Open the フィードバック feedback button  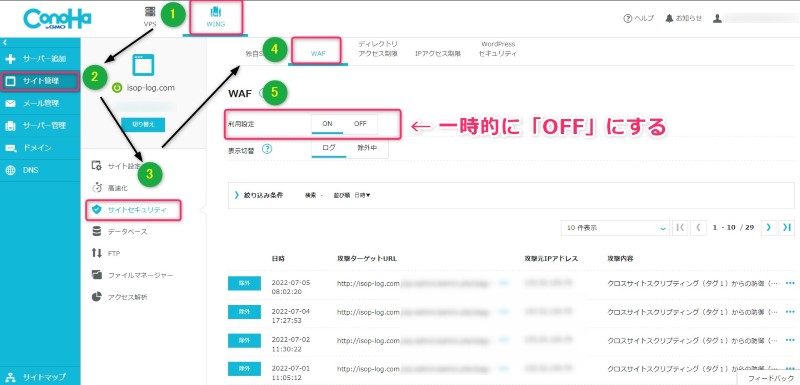click(770, 378)
